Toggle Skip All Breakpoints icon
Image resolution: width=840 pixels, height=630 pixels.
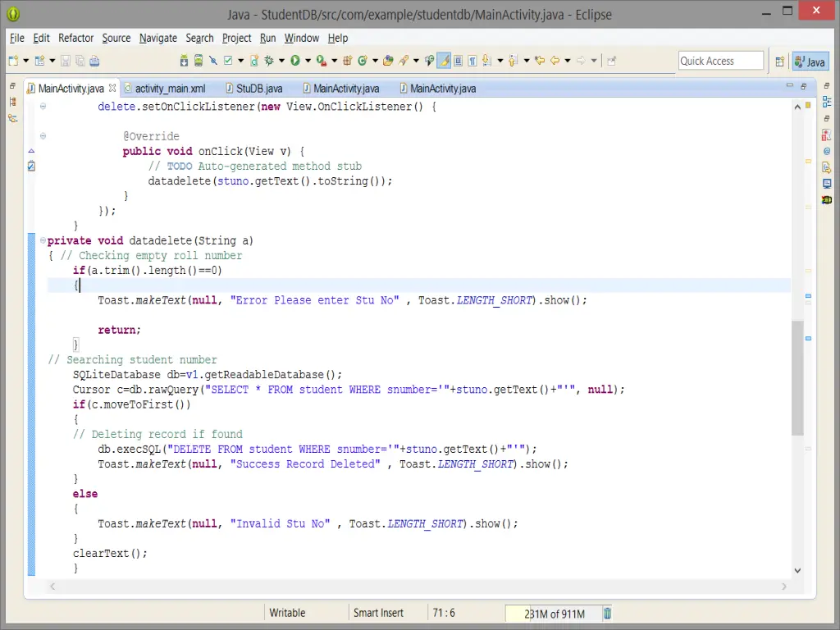213,61
